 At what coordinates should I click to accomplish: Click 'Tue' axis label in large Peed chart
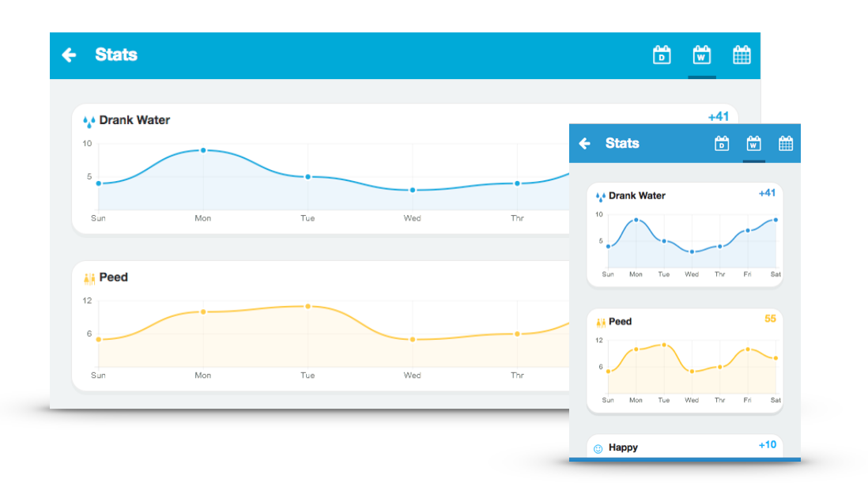click(308, 375)
